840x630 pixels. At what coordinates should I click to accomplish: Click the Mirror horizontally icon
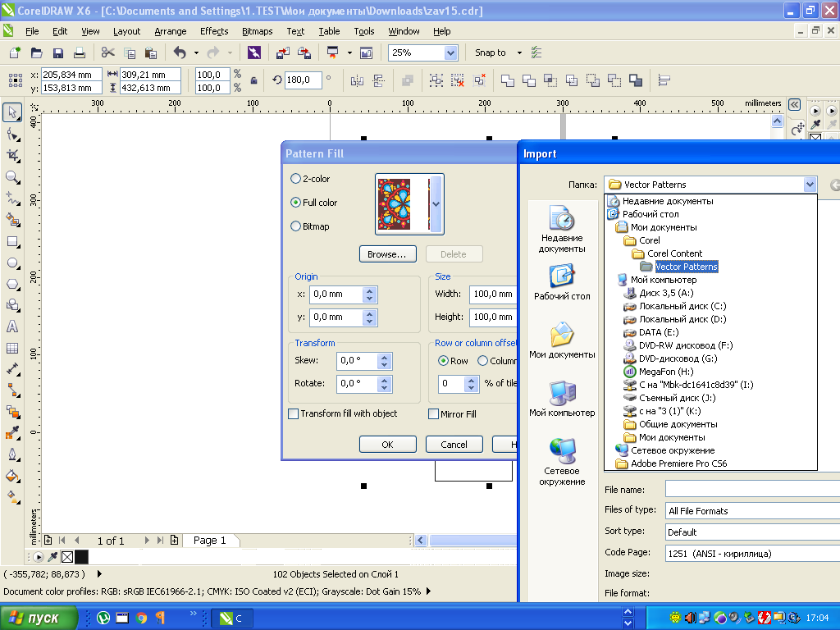(357, 80)
